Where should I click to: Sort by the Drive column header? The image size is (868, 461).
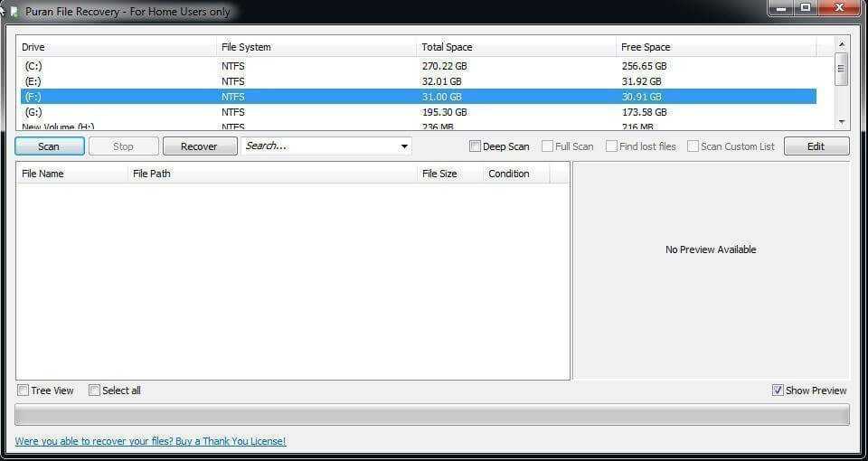117,47
